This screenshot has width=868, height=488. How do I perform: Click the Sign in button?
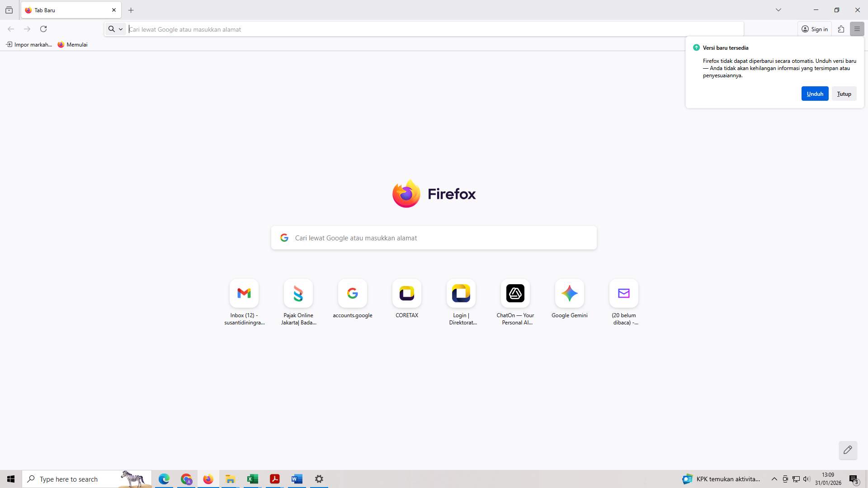(x=815, y=29)
